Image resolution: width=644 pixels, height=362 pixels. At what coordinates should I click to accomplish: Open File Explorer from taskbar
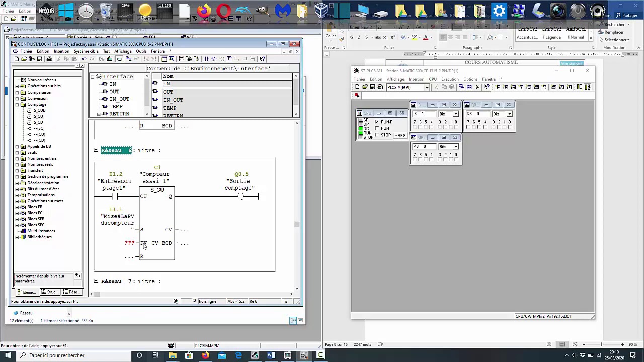(173, 355)
